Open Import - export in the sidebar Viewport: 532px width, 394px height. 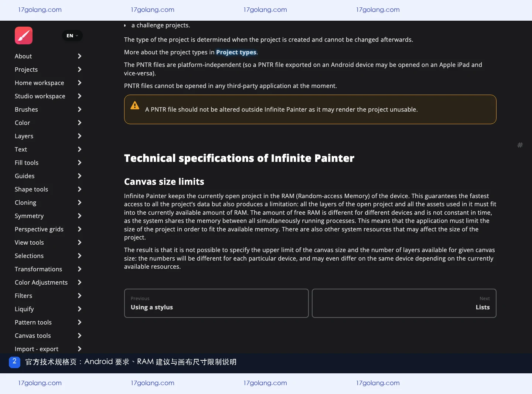[x=37, y=349]
